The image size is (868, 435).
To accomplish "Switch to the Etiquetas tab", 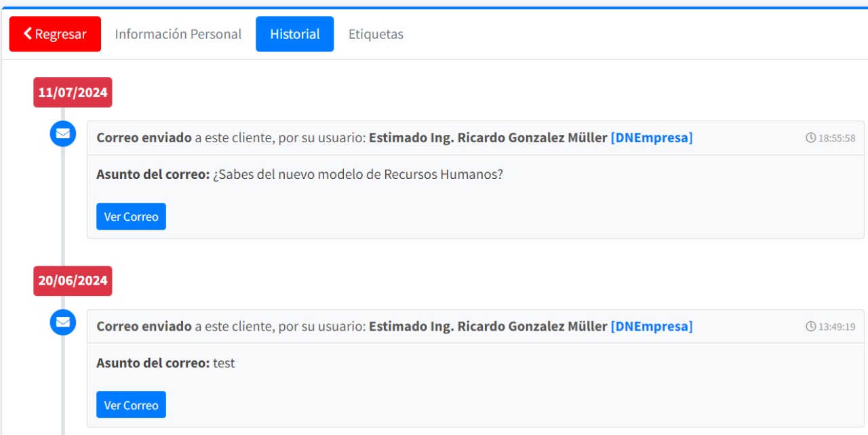I will pos(376,34).
